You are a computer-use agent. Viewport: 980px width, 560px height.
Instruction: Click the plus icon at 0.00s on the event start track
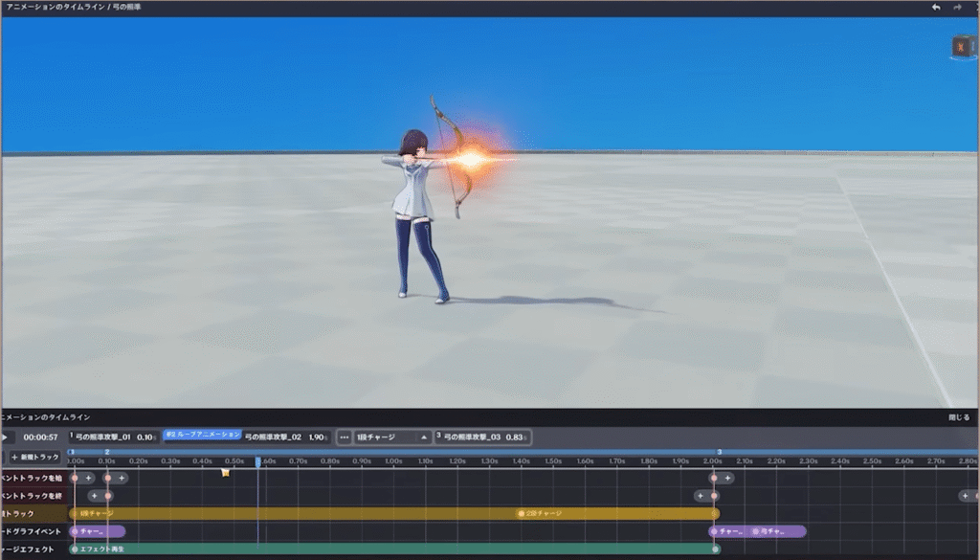click(x=88, y=478)
